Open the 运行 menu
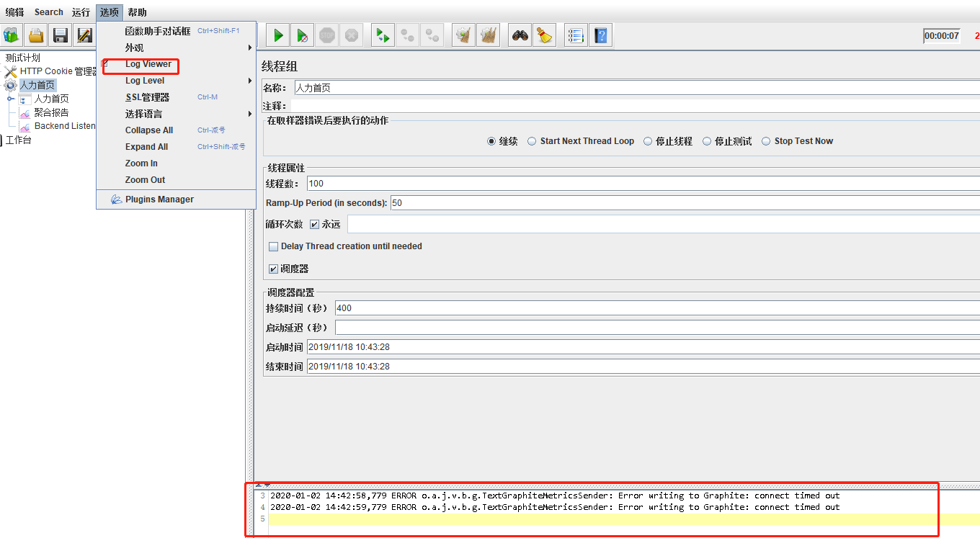The width and height of the screenshot is (980, 538). 81,12
